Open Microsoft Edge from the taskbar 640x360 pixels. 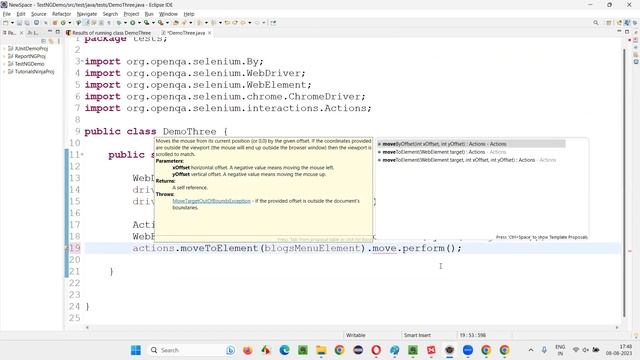[284, 350]
